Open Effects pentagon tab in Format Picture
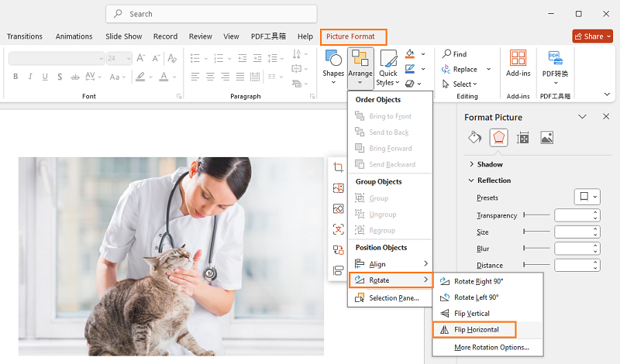This screenshot has width=620, height=364. click(x=498, y=138)
